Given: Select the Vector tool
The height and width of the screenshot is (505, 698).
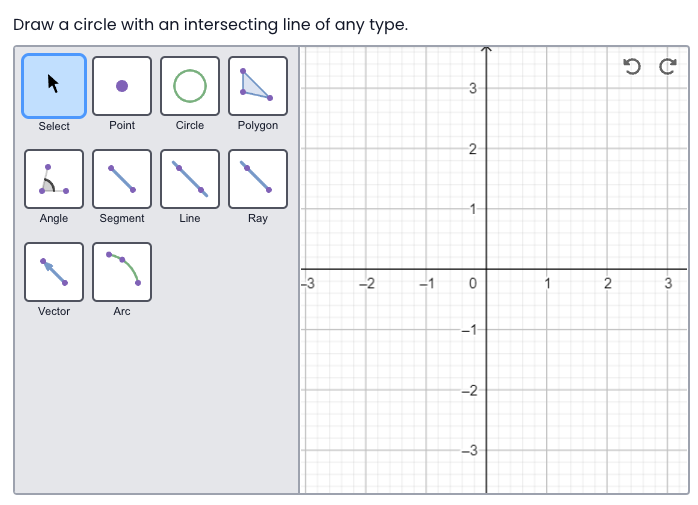Looking at the screenshot, I should pyautogui.click(x=54, y=272).
